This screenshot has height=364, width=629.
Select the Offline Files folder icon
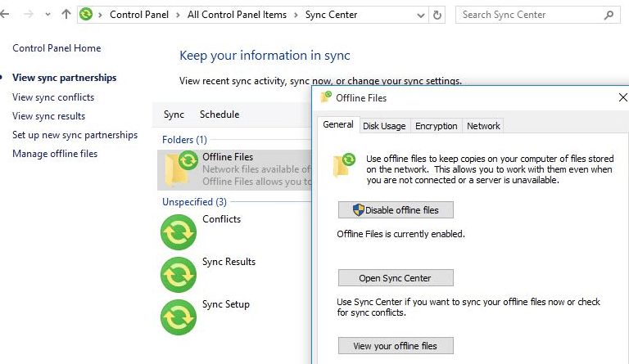[x=180, y=169]
